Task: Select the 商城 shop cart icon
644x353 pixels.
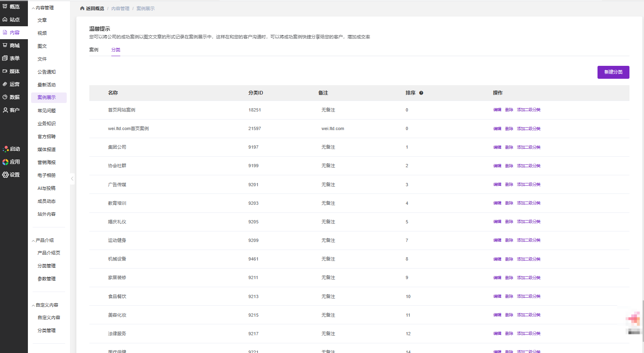Action: pos(5,45)
